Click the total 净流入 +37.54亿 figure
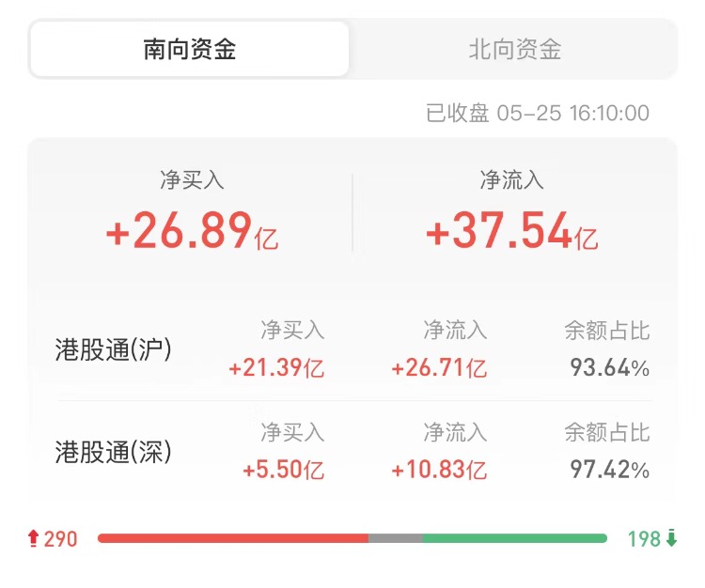Screen dimensions: 705x588 pyautogui.click(x=512, y=231)
